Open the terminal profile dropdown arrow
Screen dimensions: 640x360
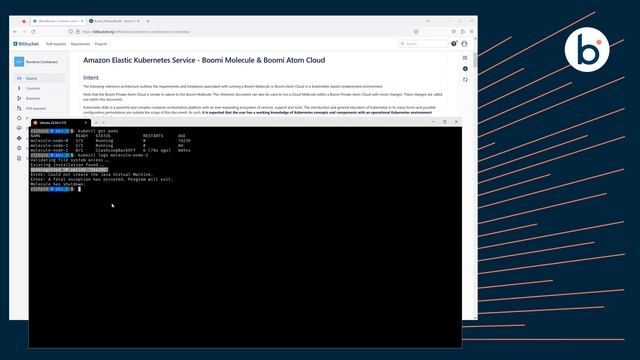click(x=104, y=122)
